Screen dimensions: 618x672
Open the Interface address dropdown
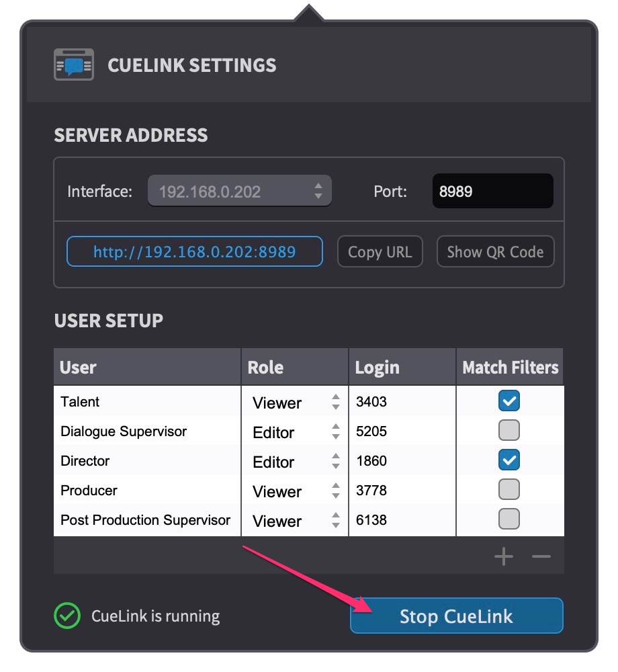[x=239, y=191]
